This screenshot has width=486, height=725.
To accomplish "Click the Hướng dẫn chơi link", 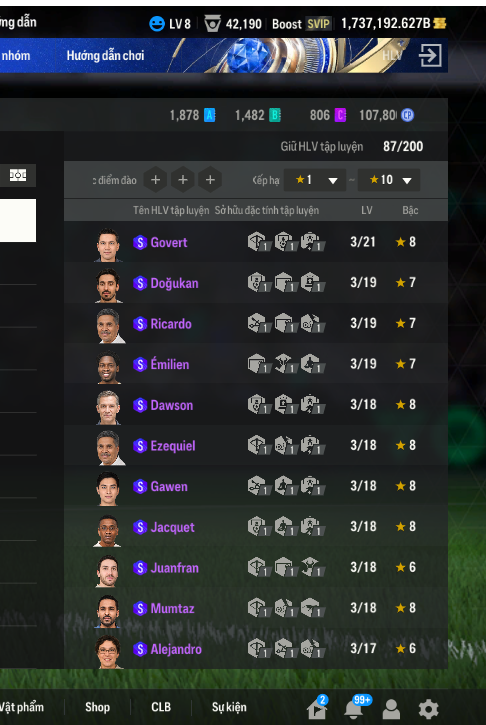I will (105, 55).
